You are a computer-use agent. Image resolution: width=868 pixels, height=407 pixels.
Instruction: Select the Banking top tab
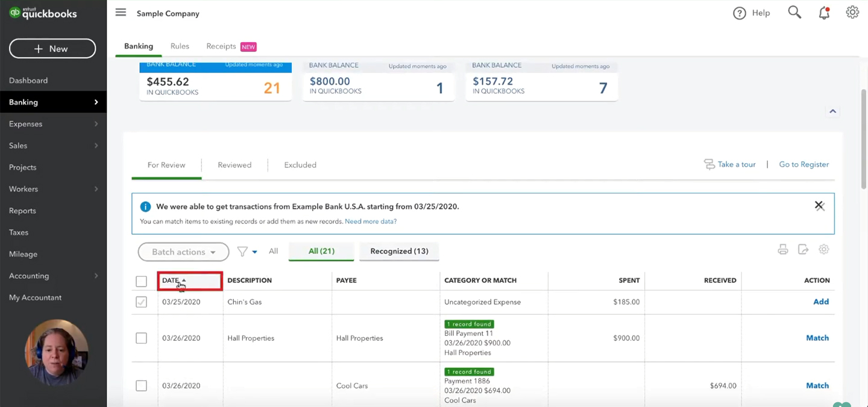tap(139, 46)
